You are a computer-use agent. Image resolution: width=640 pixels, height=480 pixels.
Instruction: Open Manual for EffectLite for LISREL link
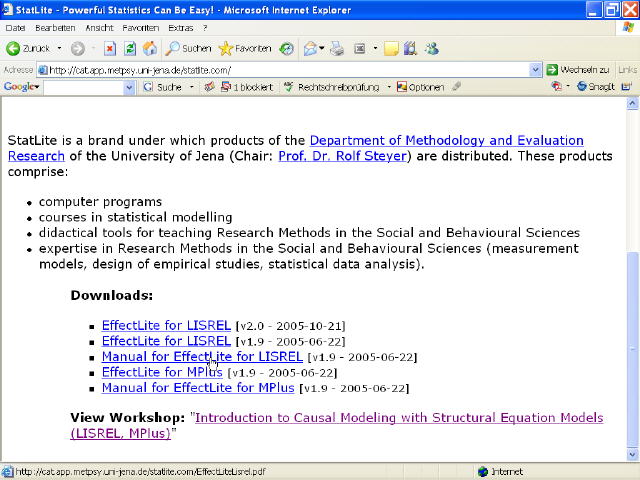tap(202, 357)
